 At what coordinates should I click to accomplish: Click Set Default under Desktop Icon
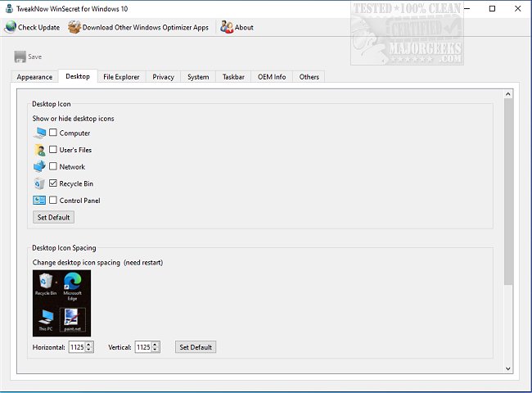(53, 217)
